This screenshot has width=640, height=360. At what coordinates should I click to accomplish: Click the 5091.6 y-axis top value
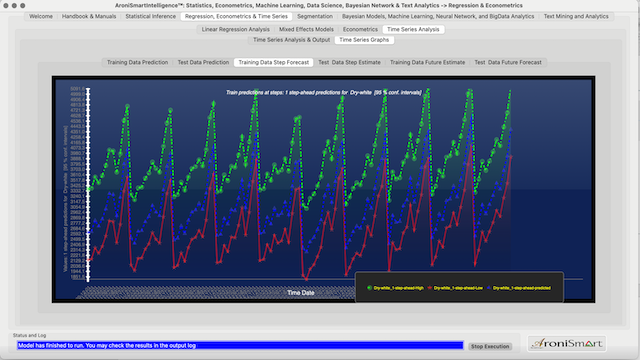point(77,89)
